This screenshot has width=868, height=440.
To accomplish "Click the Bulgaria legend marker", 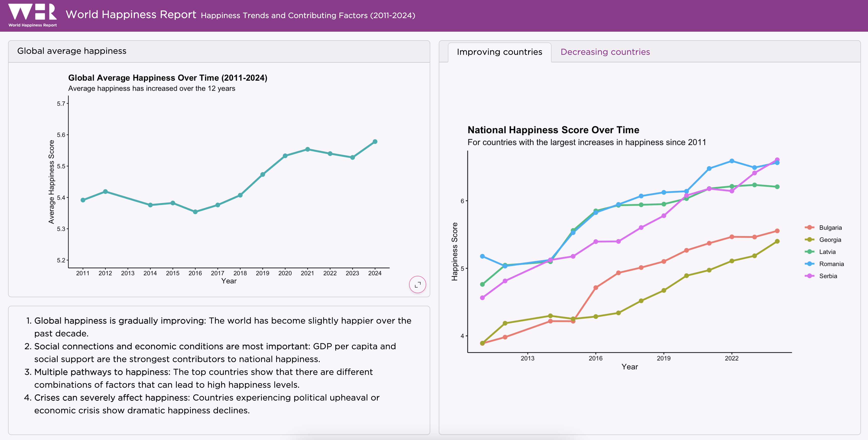I will point(809,228).
